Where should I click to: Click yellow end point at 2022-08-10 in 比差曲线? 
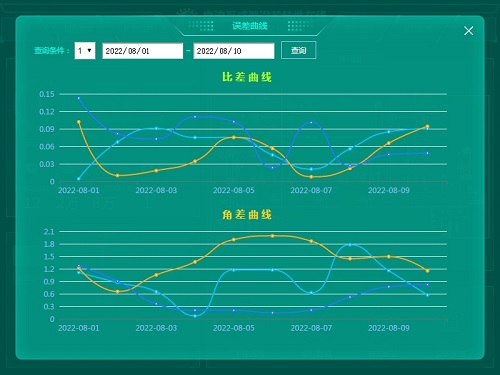(427, 126)
